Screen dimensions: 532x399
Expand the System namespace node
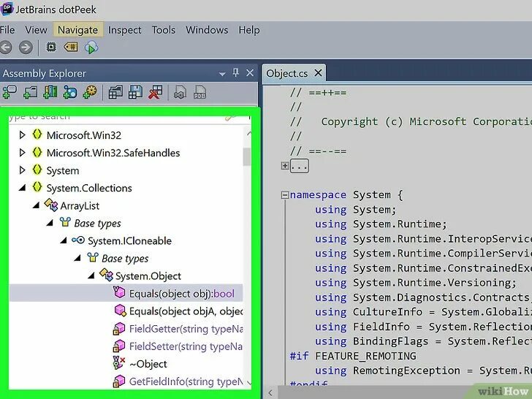point(22,170)
